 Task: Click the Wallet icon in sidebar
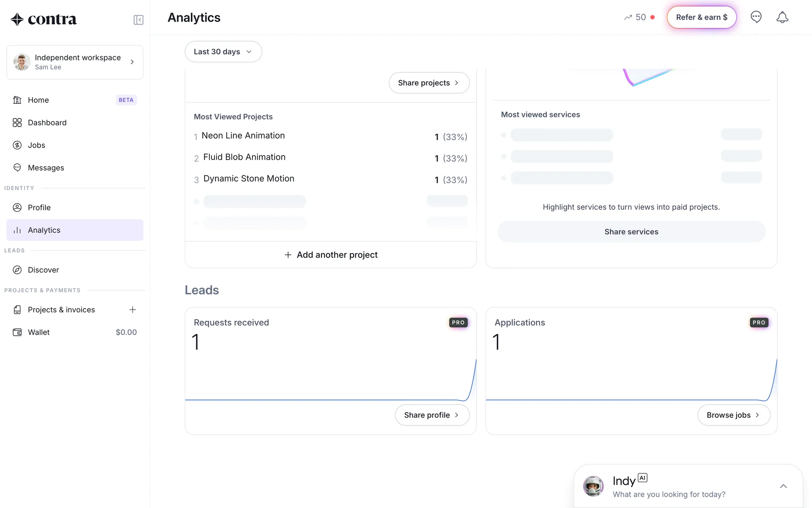coord(17,332)
